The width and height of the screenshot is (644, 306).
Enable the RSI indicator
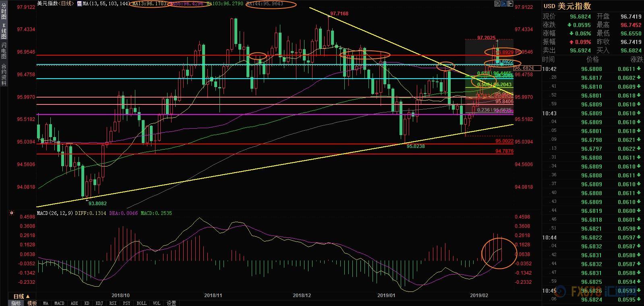(x=113, y=303)
